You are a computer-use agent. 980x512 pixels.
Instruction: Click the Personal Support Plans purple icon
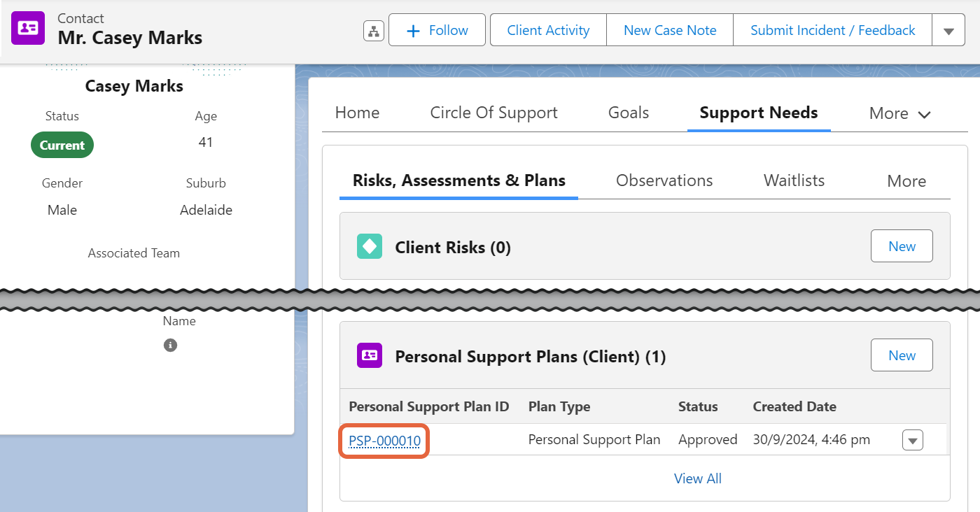(369, 355)
